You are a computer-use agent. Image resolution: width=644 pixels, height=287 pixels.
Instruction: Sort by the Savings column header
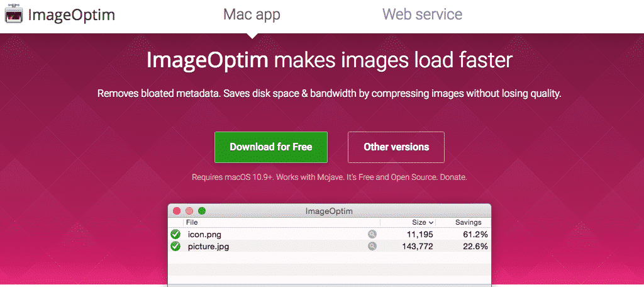tap(468, 222)
